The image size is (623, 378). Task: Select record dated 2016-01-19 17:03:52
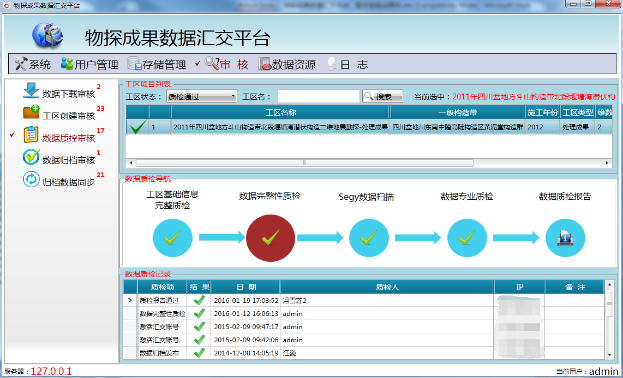[245, 300]
